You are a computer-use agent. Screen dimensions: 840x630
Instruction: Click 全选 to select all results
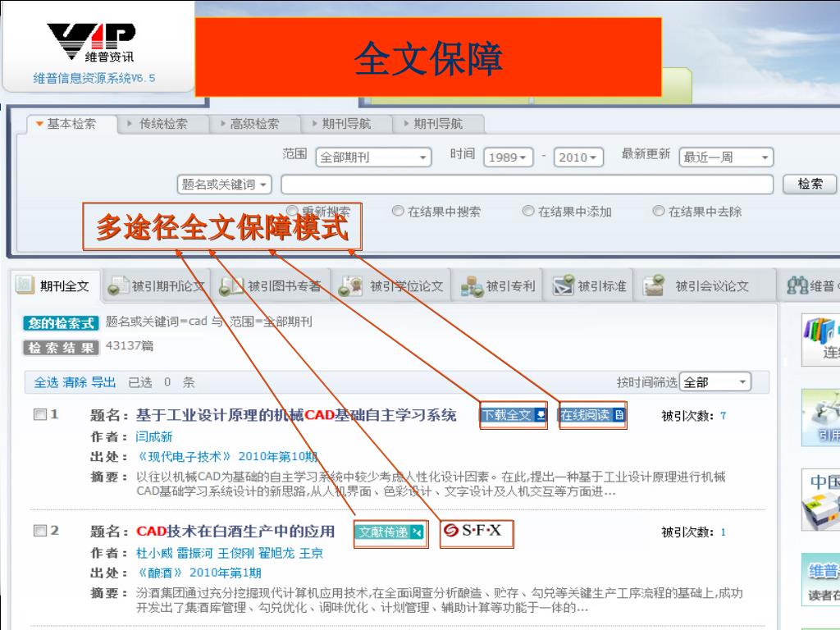coord(46,382)
